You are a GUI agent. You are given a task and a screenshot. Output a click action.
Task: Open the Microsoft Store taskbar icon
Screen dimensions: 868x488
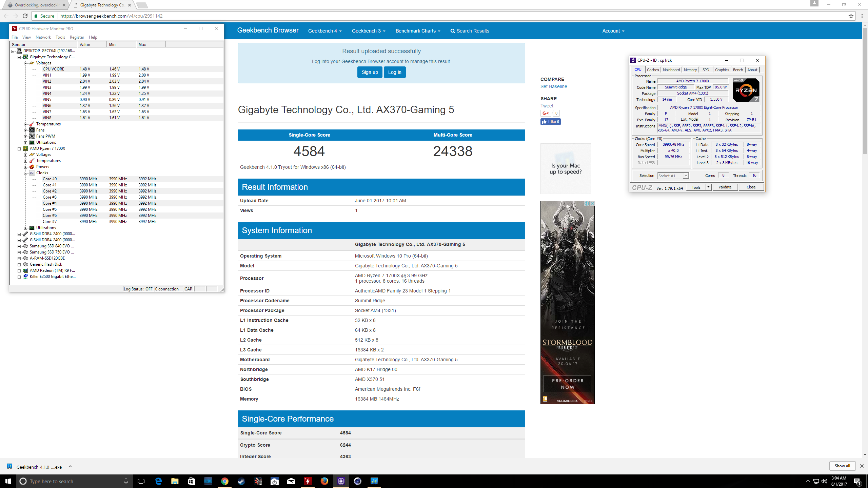tap(191, 481)
